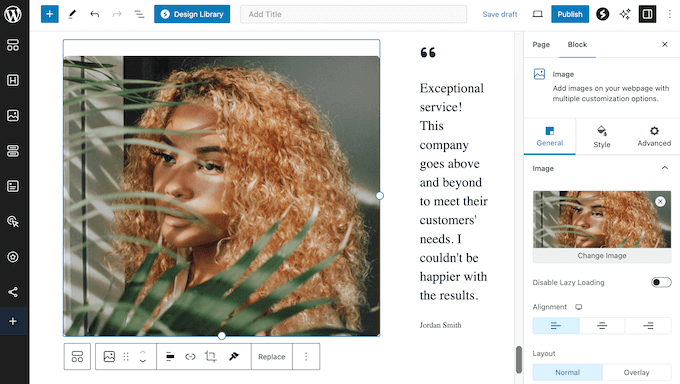680x384 pixels.
Task: Open the top bar Options three-dot menu
Action: point(670,14)
